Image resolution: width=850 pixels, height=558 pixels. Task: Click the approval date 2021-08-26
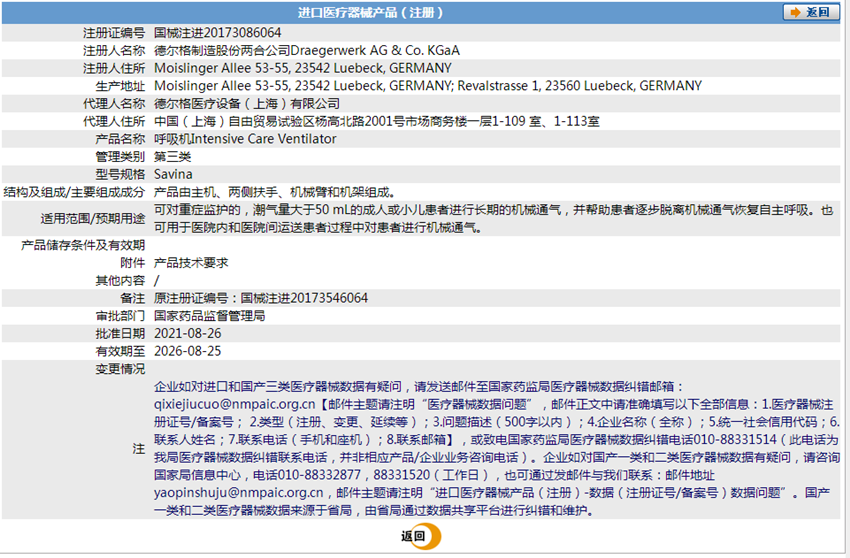click(x=188, y=333)
